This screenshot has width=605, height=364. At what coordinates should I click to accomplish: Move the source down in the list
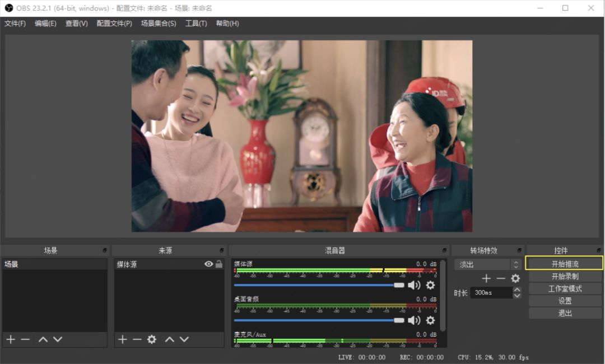[x=184, y=339]
